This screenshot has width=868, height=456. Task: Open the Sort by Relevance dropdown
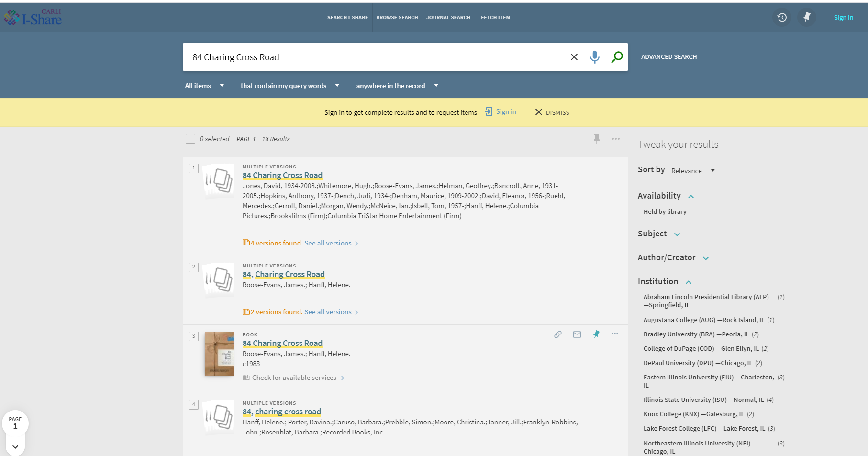click(x=692, y=171)
